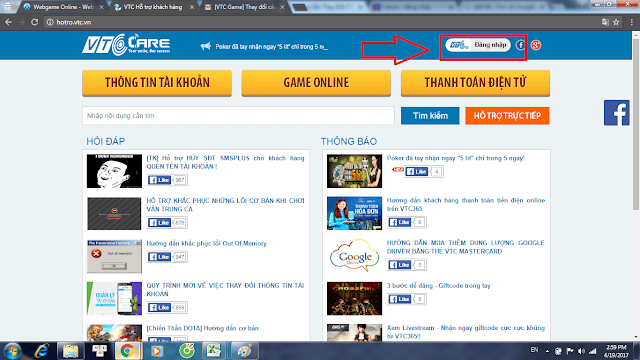Open the Out of memory dialog thumbnail
This screenshot has height=360, width=640.
[x=114, y=256]
